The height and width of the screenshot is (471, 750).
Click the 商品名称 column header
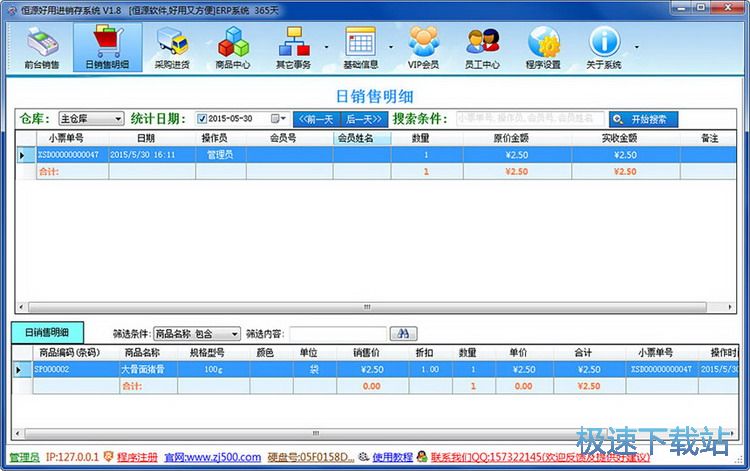142,353
